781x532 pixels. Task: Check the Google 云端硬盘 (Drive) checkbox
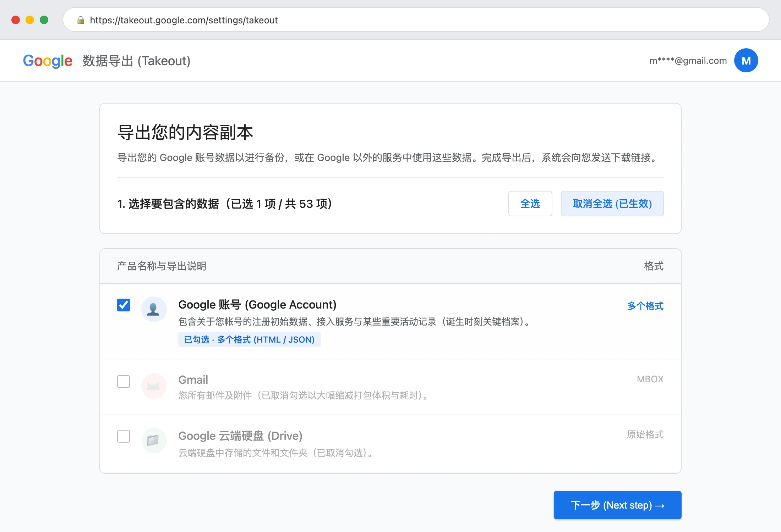124,436
